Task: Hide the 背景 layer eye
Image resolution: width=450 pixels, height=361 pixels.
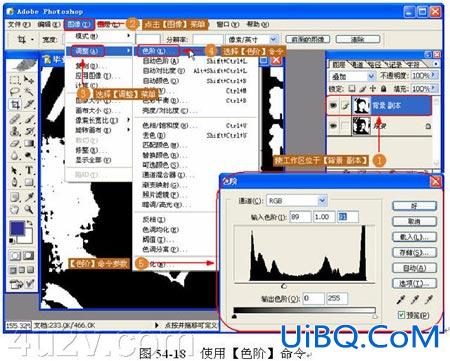Action: click(333, 126)
